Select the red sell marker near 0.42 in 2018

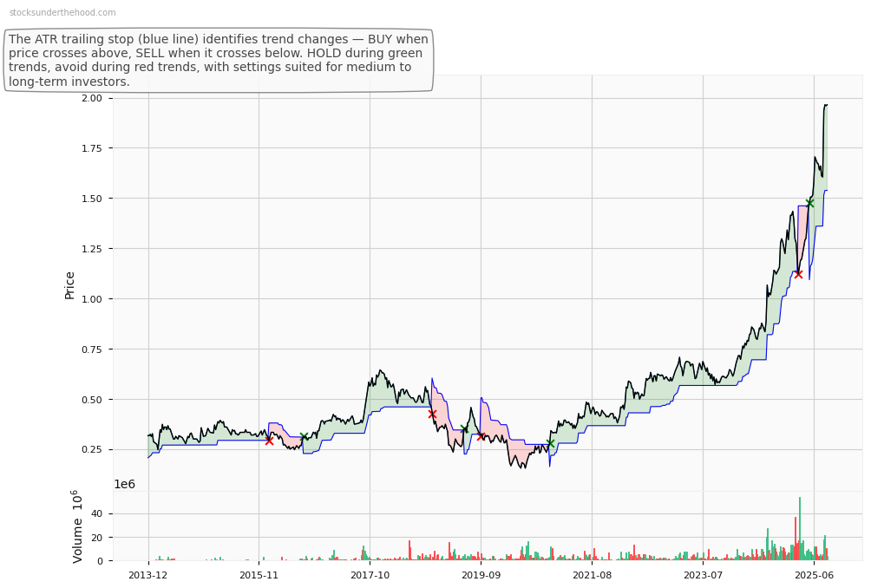point(432,415)
